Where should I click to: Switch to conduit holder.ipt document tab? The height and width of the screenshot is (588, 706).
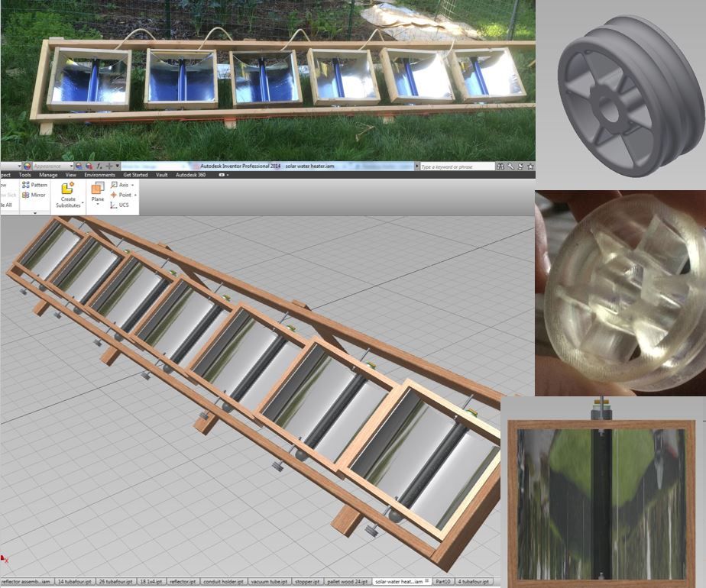223,582
